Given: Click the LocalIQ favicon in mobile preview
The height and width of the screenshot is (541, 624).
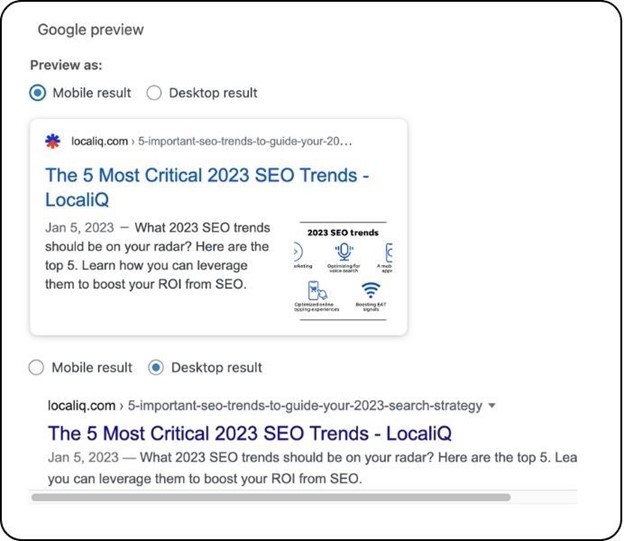Looking at the screenshot, I should (x=53, y=141).
